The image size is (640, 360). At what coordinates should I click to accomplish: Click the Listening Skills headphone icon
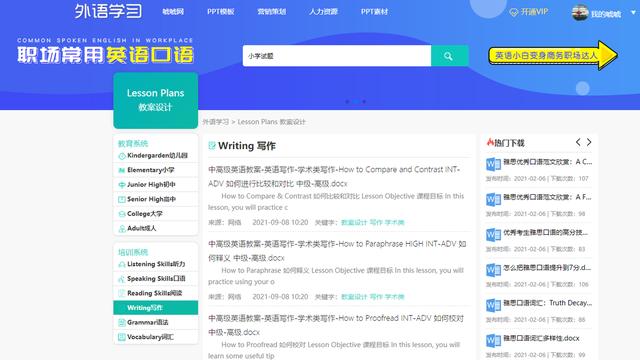[x=122, y=264]
